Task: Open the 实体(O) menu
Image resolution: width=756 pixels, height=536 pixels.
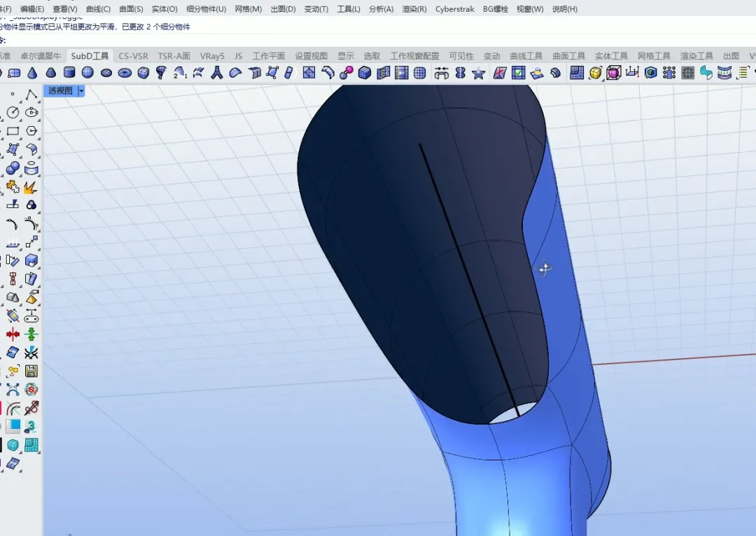Action: [x=164, y=8]
